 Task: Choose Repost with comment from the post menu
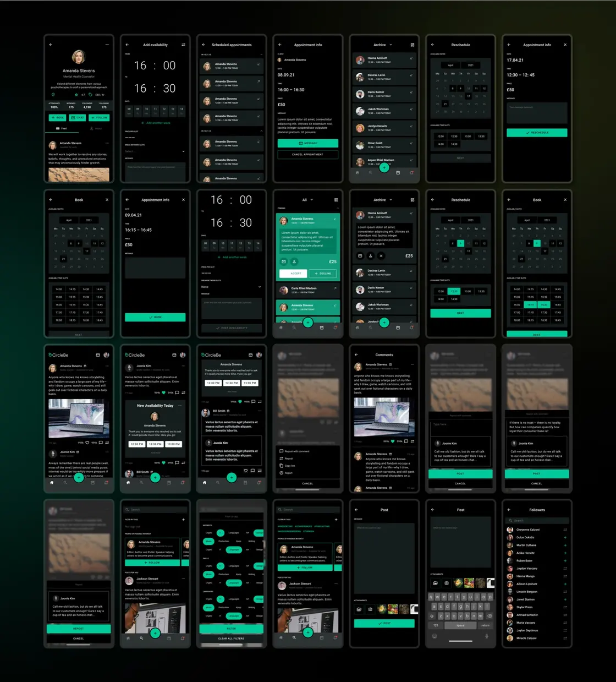295,451
